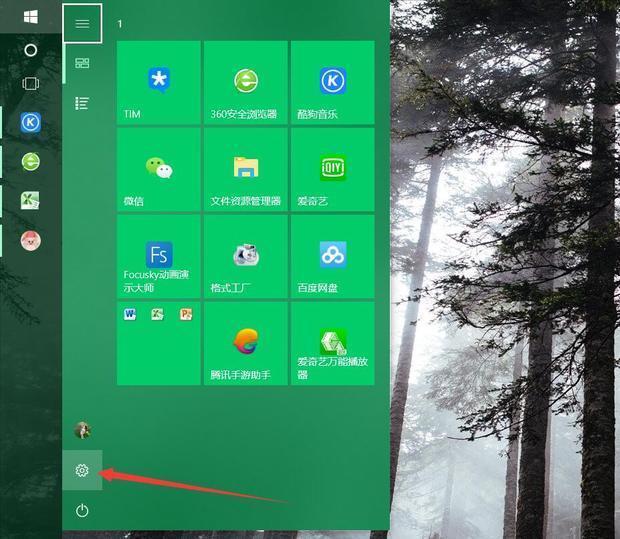Open the 百度网盘 tile

click(333, 257)
